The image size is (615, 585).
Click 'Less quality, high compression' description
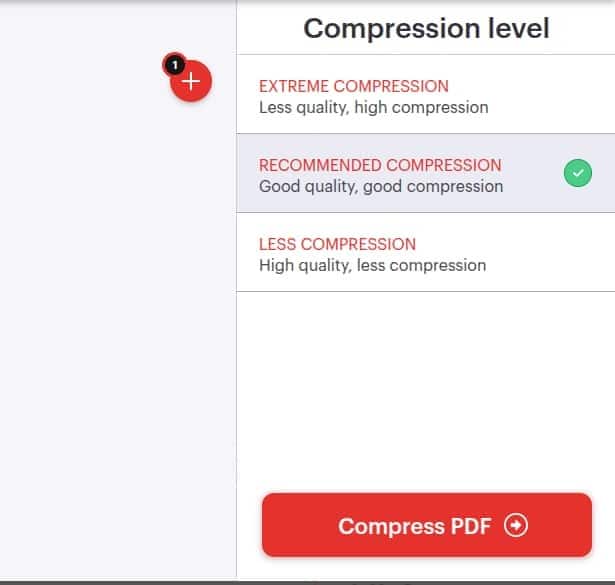point(373,107)
